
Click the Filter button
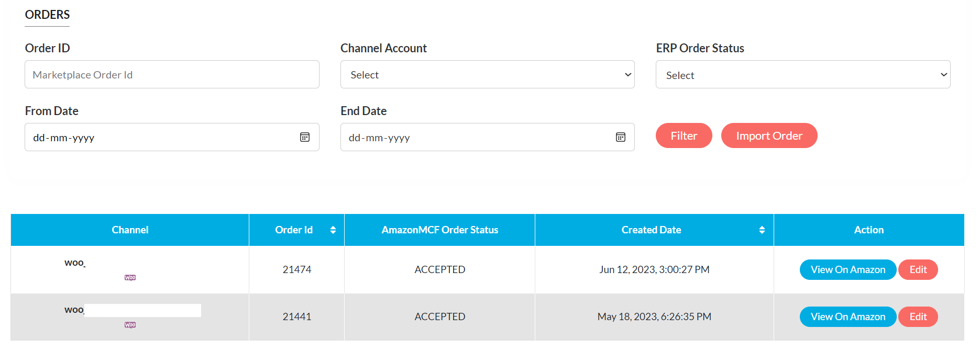click(684, 135)
